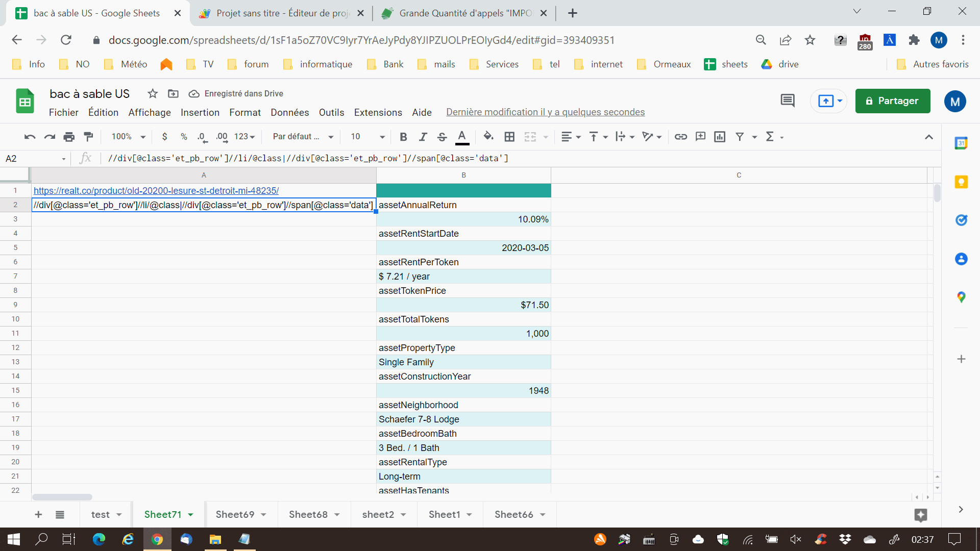Open comment history icon
This screenshot has width=980, height=551.
click(788, 101)
